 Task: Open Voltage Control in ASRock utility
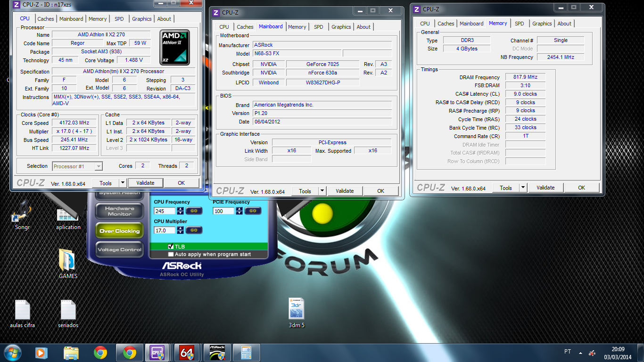pos(119,250)
